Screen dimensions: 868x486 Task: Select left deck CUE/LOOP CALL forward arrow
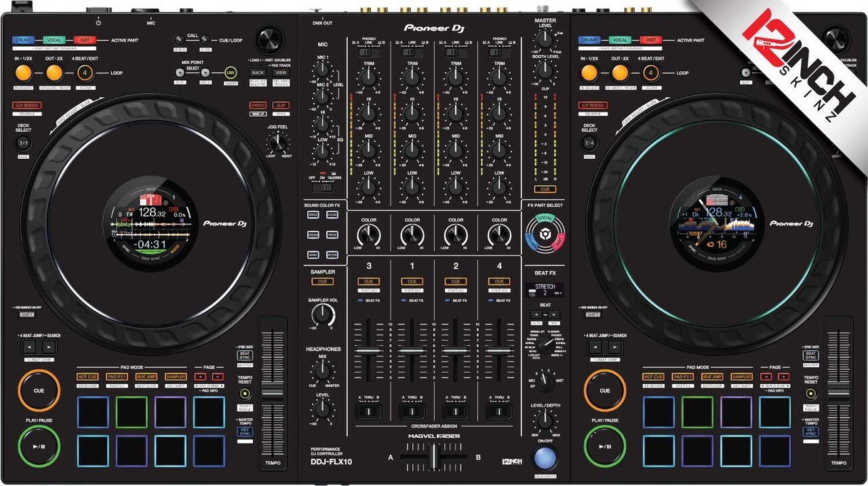(x=204, y=40)
